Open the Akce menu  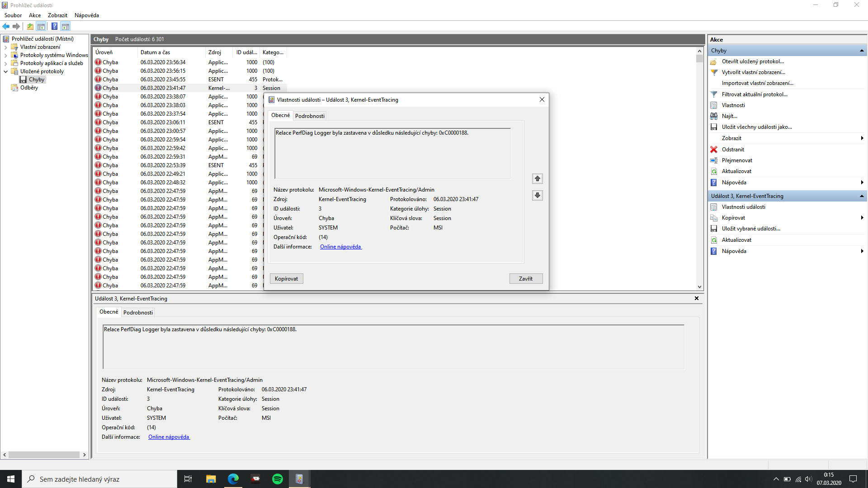(x=35, y=15)
